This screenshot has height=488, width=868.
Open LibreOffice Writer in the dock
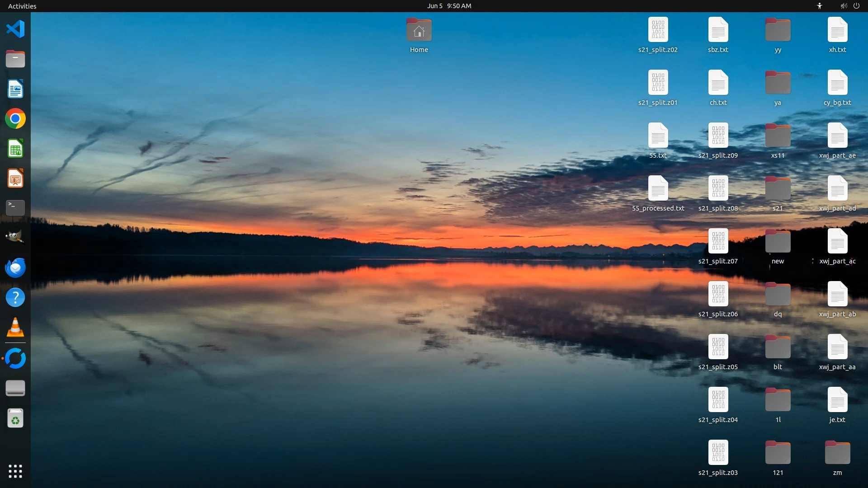[x=15, y=89]
